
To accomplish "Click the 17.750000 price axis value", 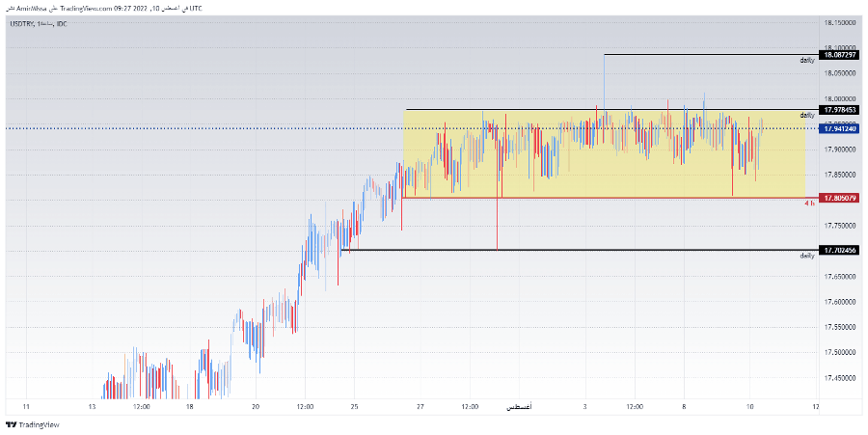I will click(x=840, y=226).
